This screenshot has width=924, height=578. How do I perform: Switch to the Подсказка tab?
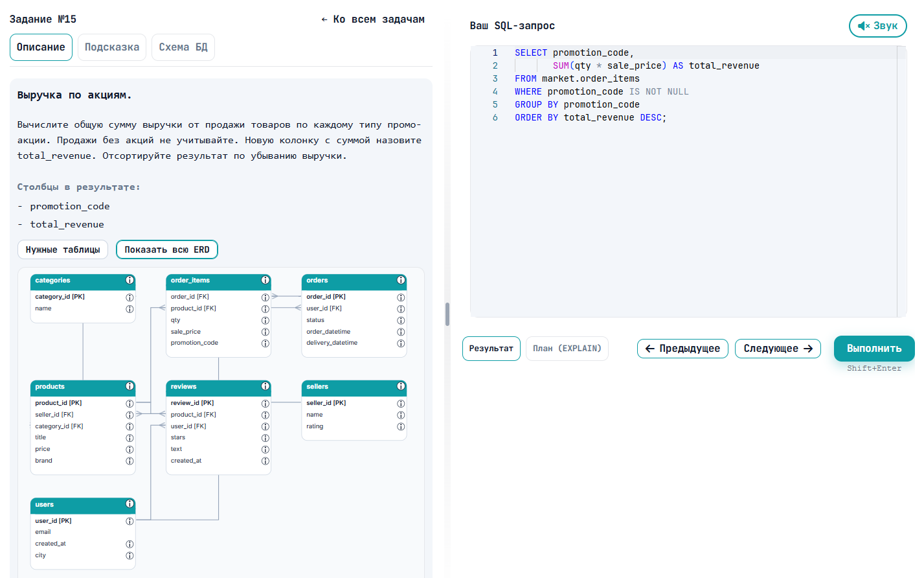coord(111,47)
